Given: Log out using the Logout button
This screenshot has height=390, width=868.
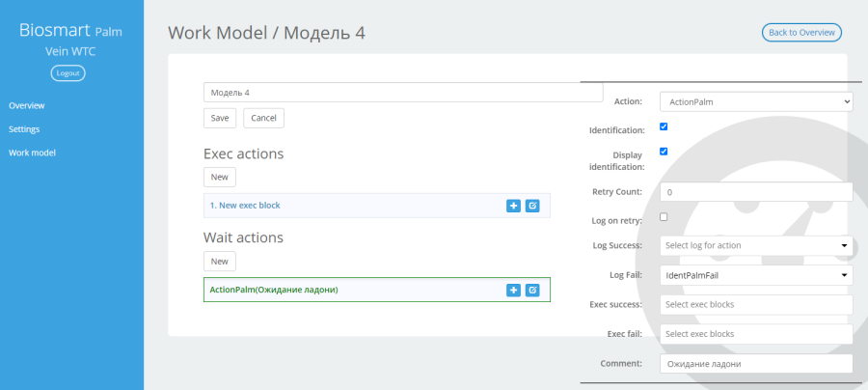Looking at the screenshot, I should pos(68,73).
